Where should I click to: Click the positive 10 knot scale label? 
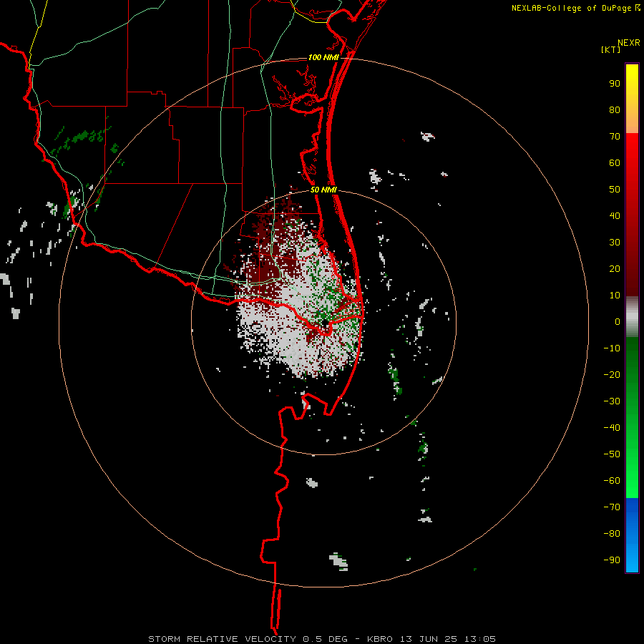click(615, 296)
